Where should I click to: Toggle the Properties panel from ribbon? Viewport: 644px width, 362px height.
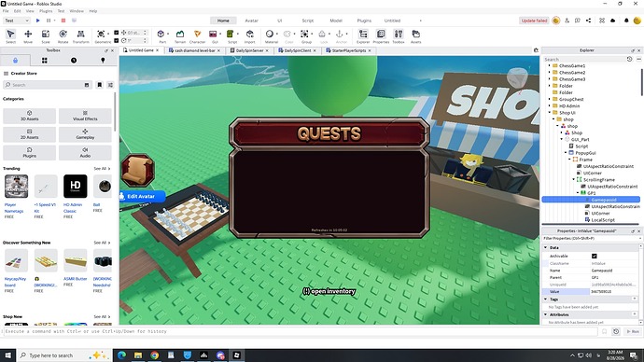click(x=381, y=36)
